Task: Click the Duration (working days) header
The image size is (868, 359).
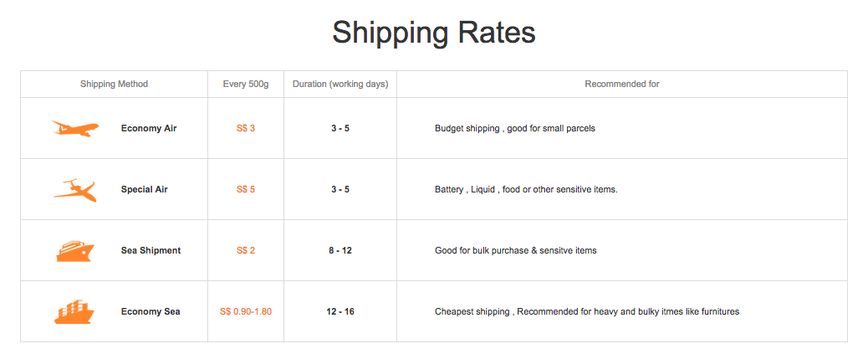Action: tap(340, 85)
